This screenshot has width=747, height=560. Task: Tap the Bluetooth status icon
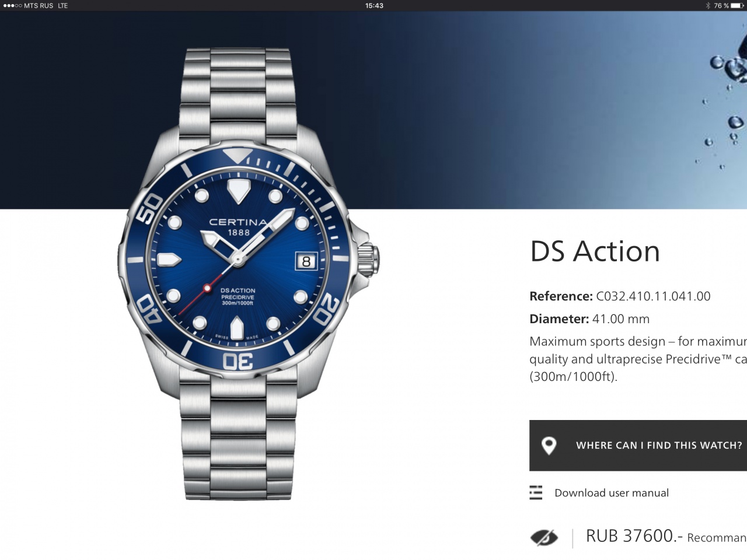708,5
